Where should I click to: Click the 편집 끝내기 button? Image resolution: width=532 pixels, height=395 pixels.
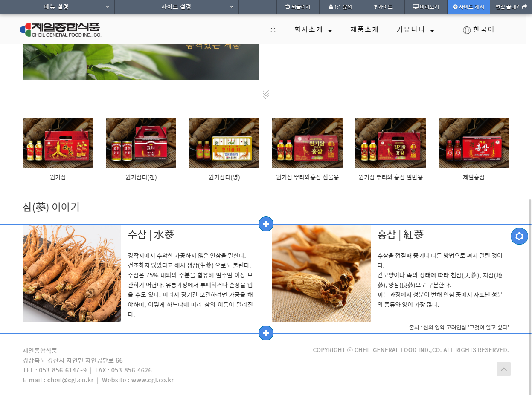click(x=511, y=7)
